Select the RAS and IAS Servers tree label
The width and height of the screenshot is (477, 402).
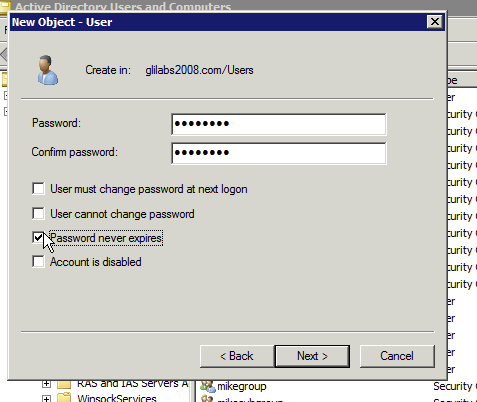click(133, 384)
